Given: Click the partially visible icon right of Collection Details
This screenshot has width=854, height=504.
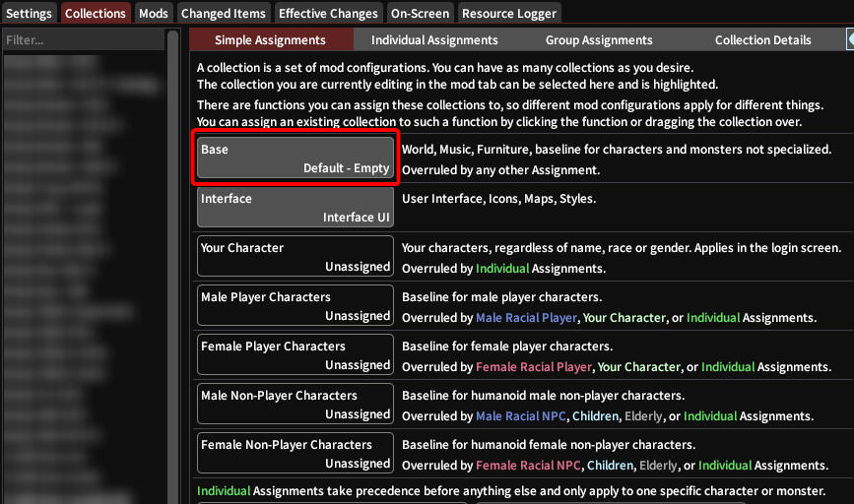Looking at the screenshot, I should 849,40.
